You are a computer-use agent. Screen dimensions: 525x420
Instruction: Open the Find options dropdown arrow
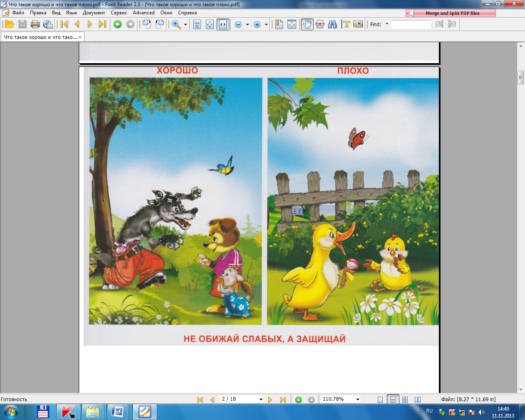387,24
